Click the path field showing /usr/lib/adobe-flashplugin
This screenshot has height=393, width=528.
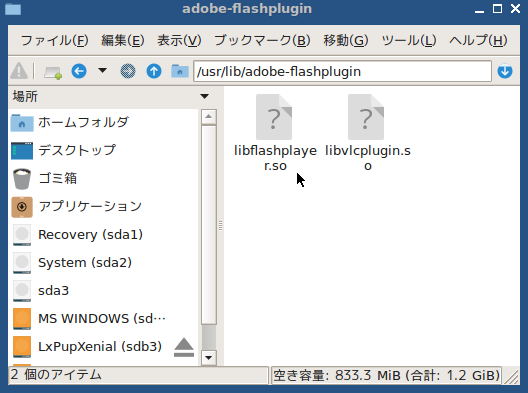(342, 71)
